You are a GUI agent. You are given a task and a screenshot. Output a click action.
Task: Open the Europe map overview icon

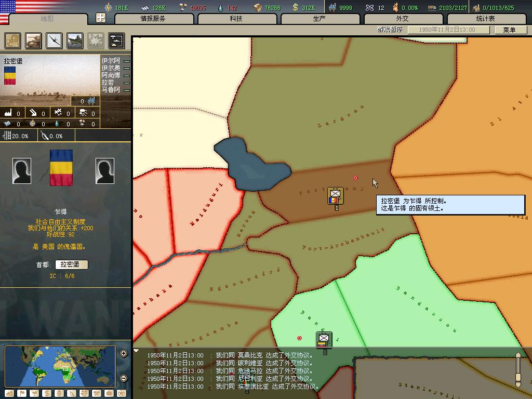click(12, 41)
